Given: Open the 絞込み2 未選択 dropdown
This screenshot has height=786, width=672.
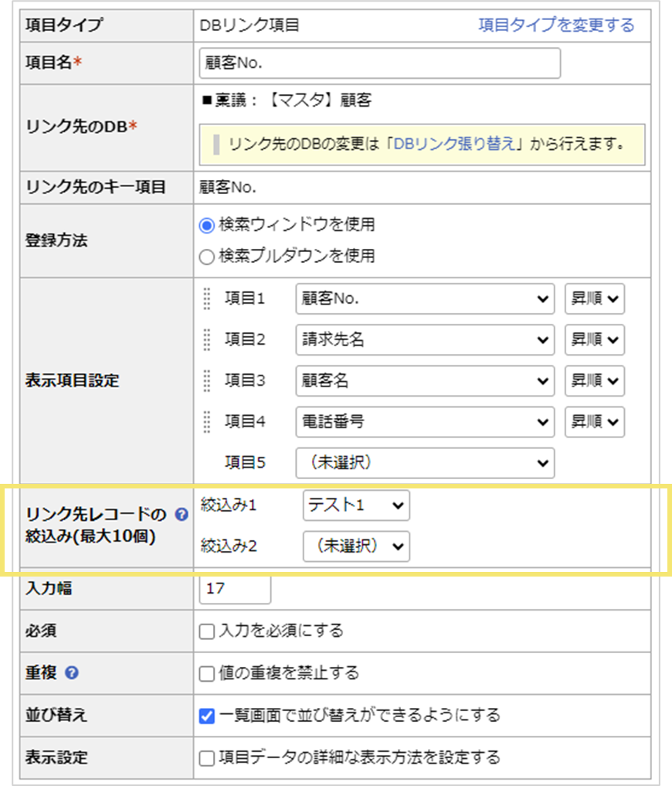Looking at the screenshot, I should [x=357, y=546].
